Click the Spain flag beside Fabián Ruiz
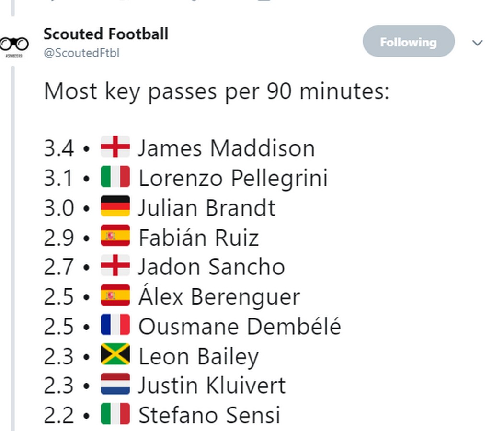This screenshot has width=504, height=431. pyautogui.click(x=115, y=237)
